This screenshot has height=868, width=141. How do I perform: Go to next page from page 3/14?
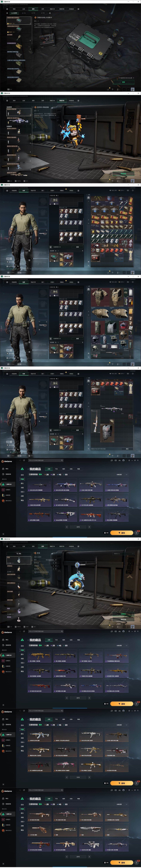[x=89, y=527]
